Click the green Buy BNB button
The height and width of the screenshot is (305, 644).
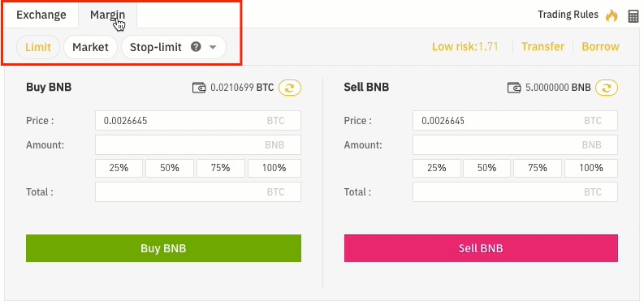tap(163, 248)
